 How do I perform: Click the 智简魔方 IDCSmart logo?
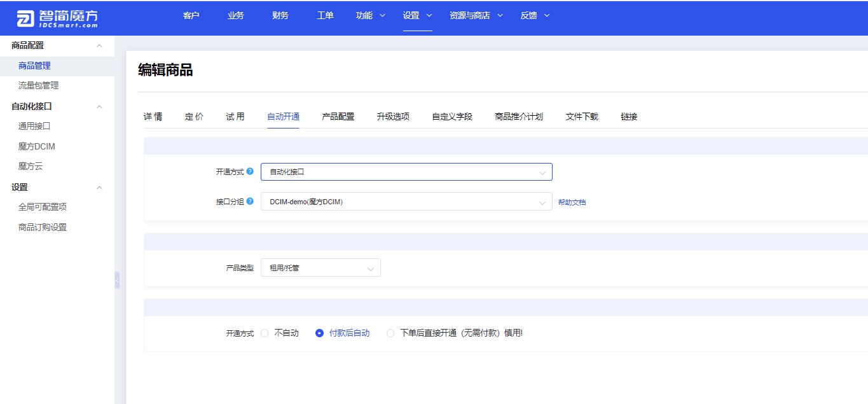(57, 18)
